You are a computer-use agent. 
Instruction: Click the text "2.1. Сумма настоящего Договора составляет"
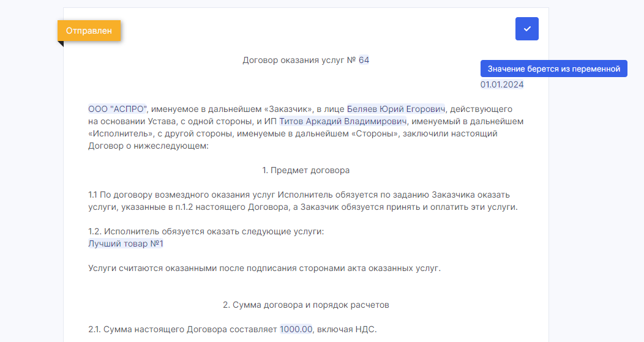[183, 329]
